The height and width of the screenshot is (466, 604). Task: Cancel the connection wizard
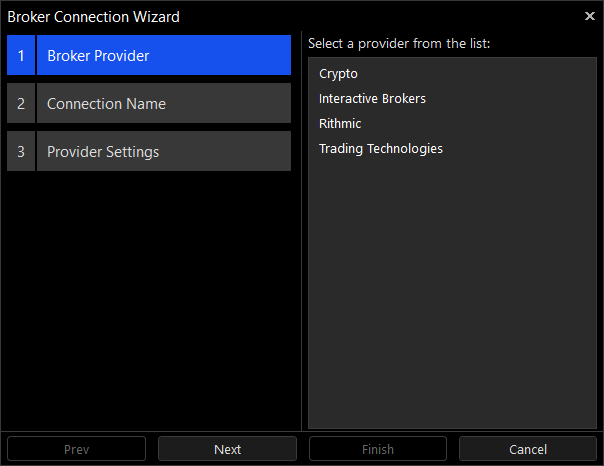pos(528,449)
